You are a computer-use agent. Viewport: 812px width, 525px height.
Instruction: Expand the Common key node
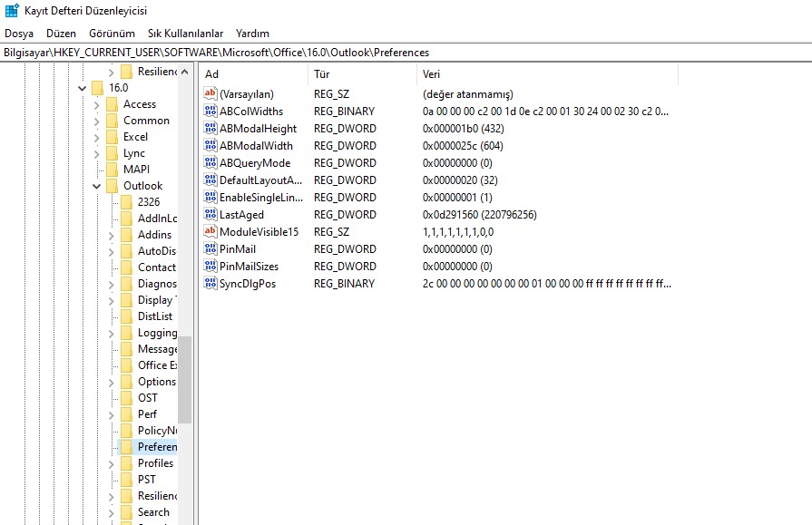click(x=97, y=121)
